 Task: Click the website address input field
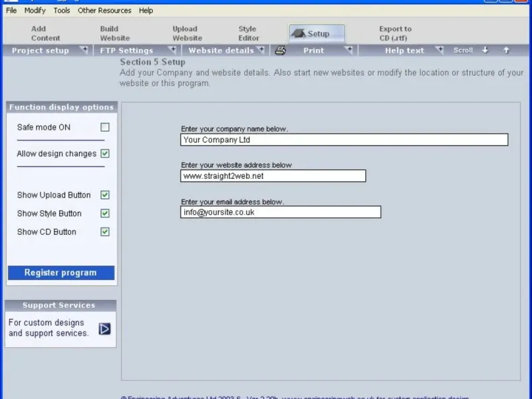(273, 176)
